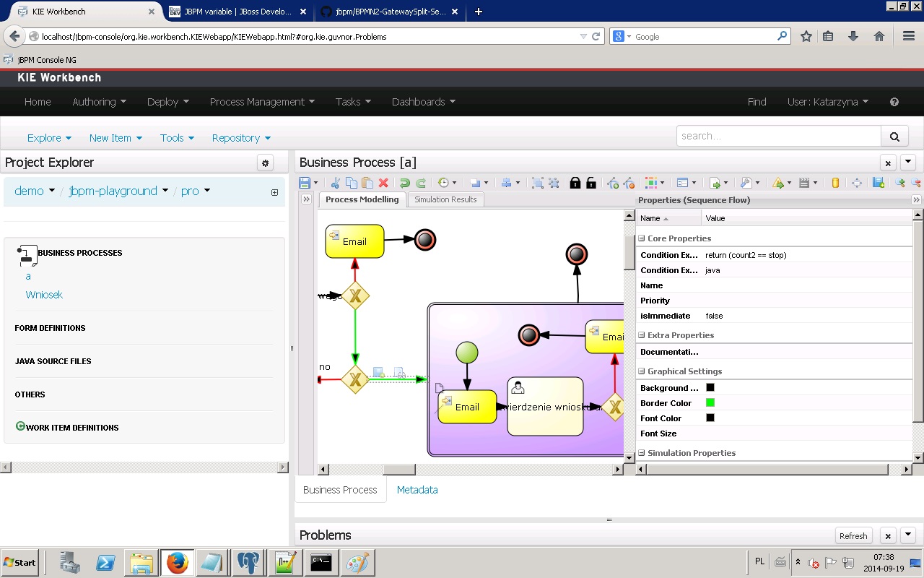Image resolution: width=924 pixels, height=578 pixels.
Task: Expand the shape repository panel chevron
Action: (x=306, y=199)
